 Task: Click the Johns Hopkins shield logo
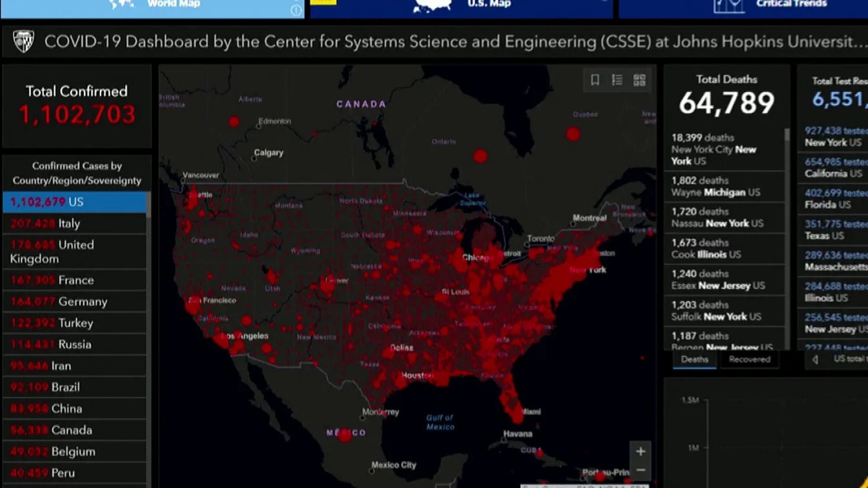point(24,42)
